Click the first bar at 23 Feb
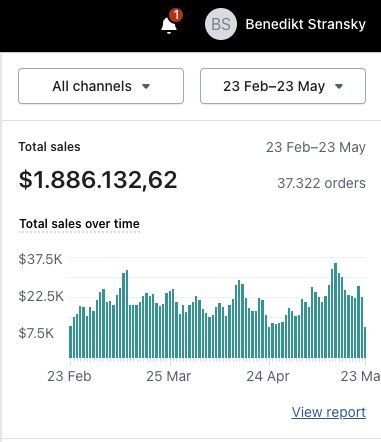 click(71, 342)
